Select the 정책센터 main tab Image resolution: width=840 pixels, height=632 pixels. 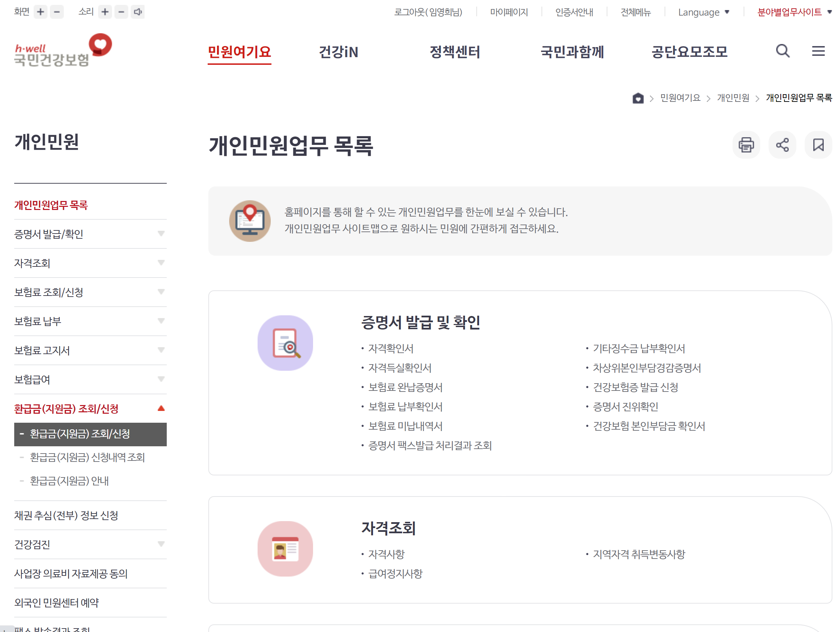(454, 52)
